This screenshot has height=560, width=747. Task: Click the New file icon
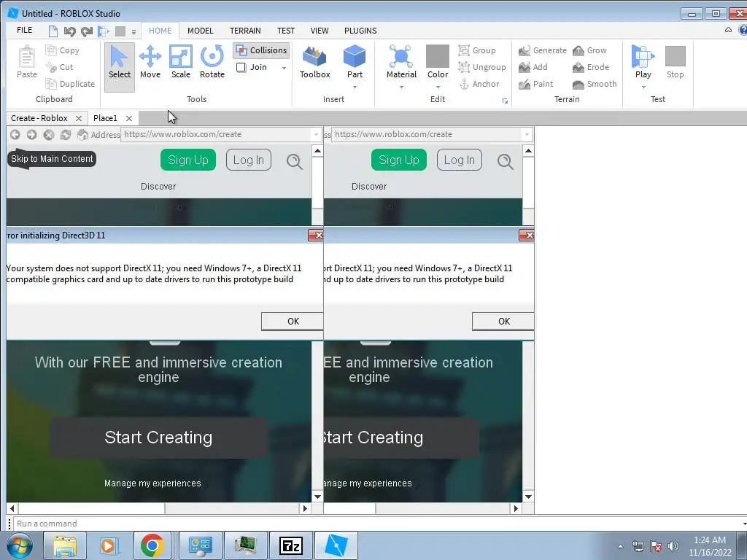[x=53, y=31]
